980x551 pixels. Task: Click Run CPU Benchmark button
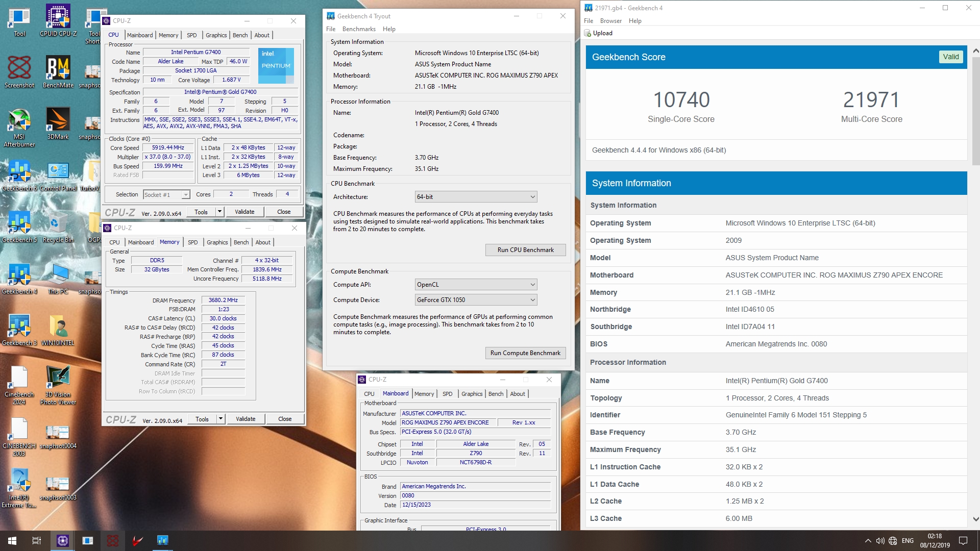point(525,250)
